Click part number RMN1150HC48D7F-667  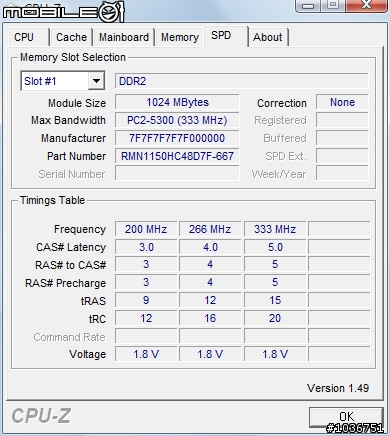tap(177, 156)
